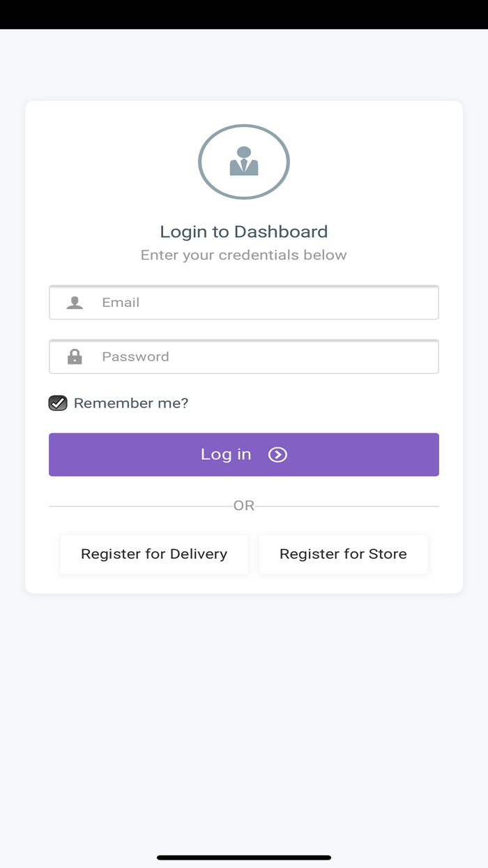Tap the home indicator bar at bottom

click(x=244, y=858)
